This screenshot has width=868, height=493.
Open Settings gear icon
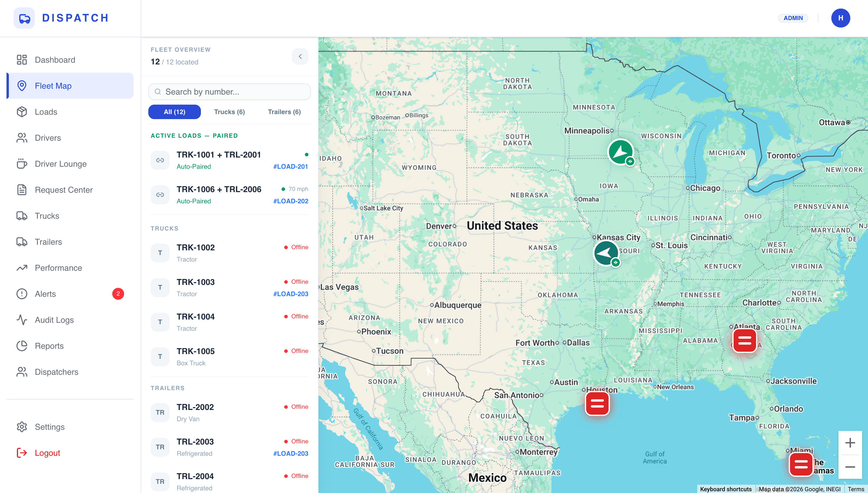tap(22, 426)
